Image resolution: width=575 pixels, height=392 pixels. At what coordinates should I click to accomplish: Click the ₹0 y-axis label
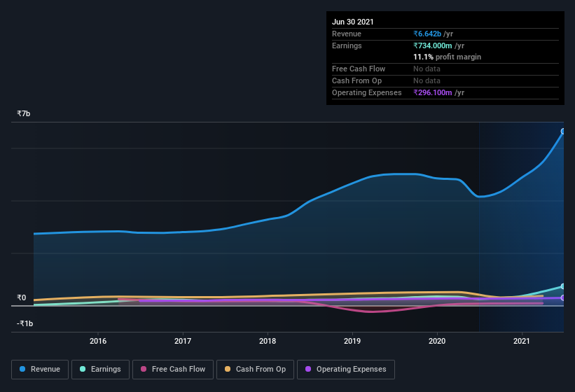[21, 297]
